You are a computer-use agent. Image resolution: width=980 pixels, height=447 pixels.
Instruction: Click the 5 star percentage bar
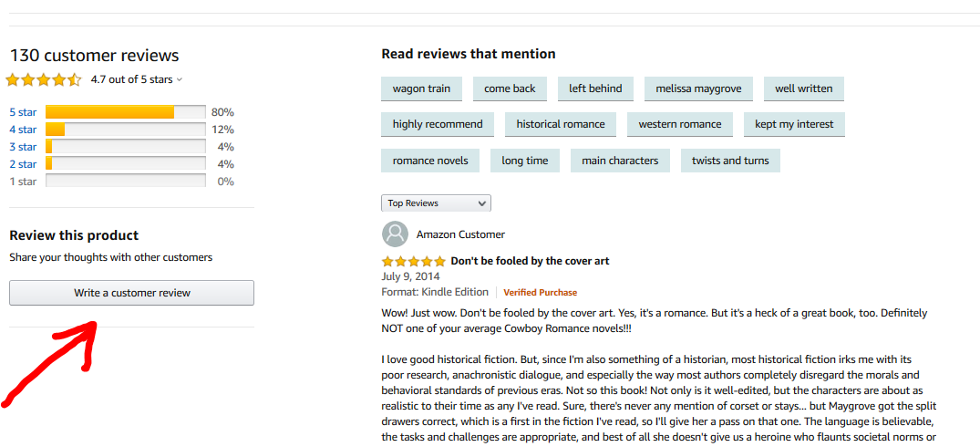(126, 112)
